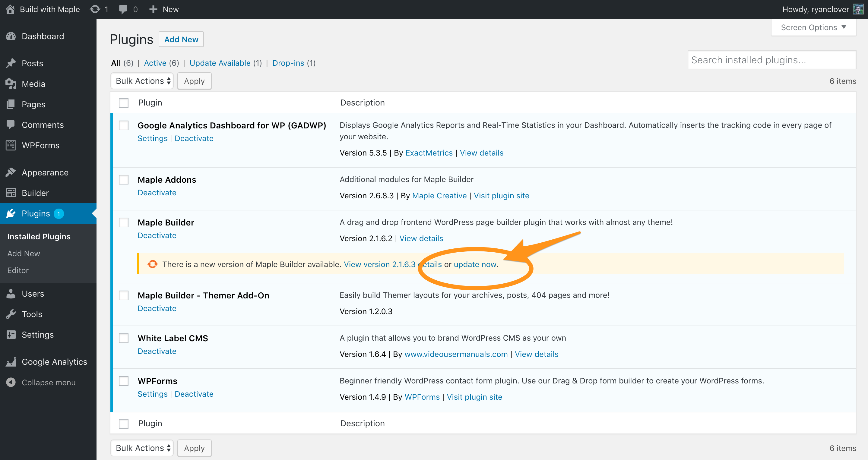This screenshot has width=868, height=460.
Task: Toggle the select-all checkbox in table header
Action: coord(124,103)
